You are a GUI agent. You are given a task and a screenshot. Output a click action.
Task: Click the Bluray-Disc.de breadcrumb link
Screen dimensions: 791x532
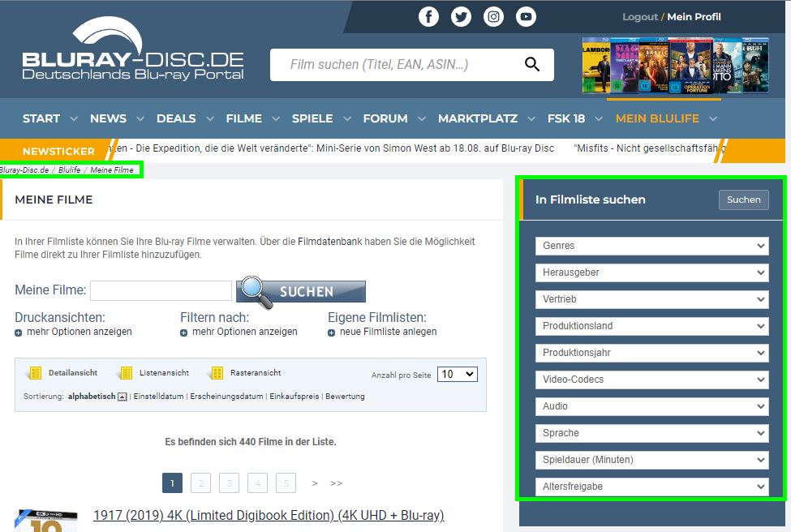[24, 170]
